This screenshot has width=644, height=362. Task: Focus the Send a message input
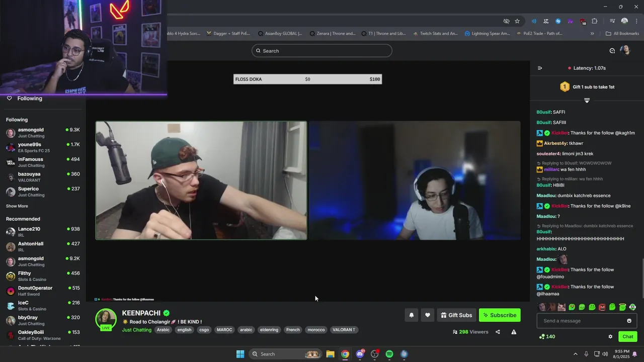click(x=587, y=321)
